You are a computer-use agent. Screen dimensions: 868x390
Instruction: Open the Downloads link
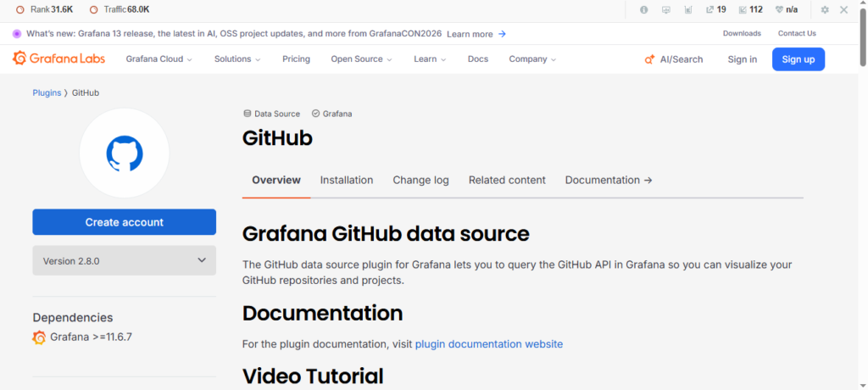pos(742,33)
